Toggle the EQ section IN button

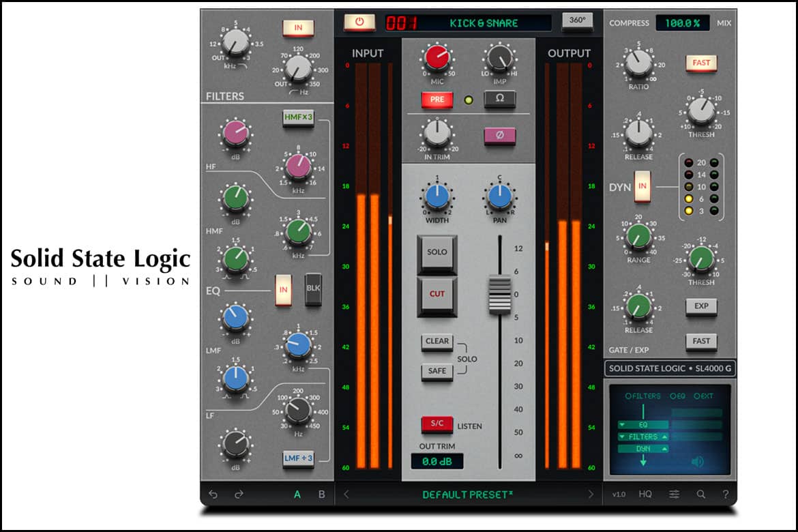284,290
